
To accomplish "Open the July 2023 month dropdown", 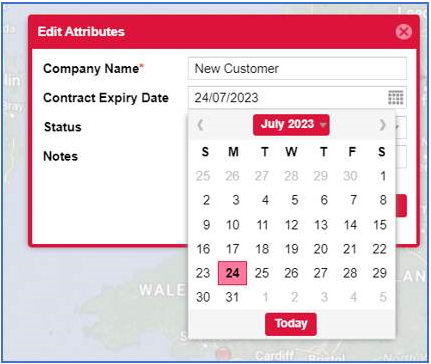I will point(291,125).
